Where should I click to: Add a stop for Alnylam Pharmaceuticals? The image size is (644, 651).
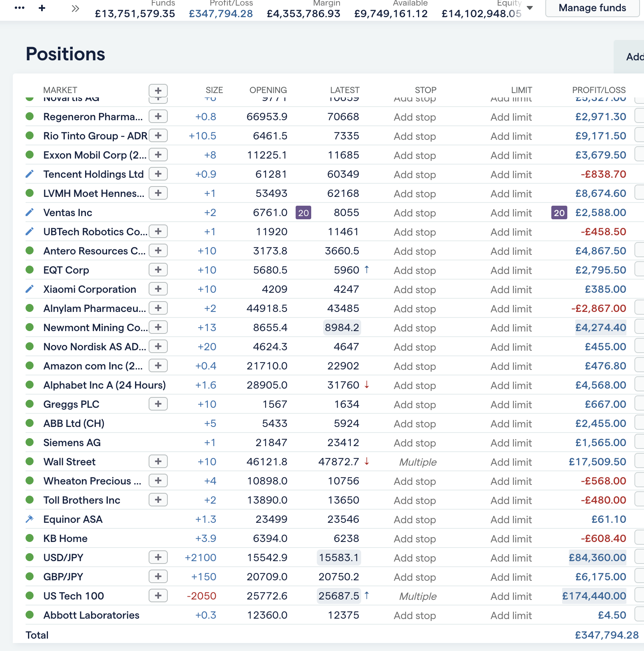tap(415, 309)
